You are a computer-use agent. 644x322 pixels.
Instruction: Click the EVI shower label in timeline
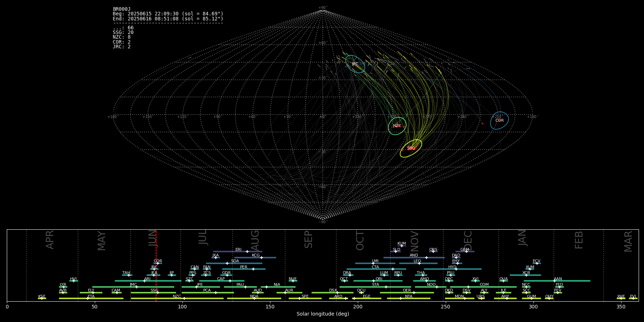click(x=633, y=297)
